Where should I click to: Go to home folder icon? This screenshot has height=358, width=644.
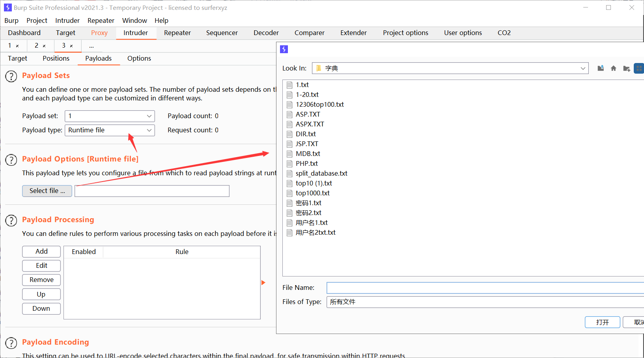(x=613, y=68)
